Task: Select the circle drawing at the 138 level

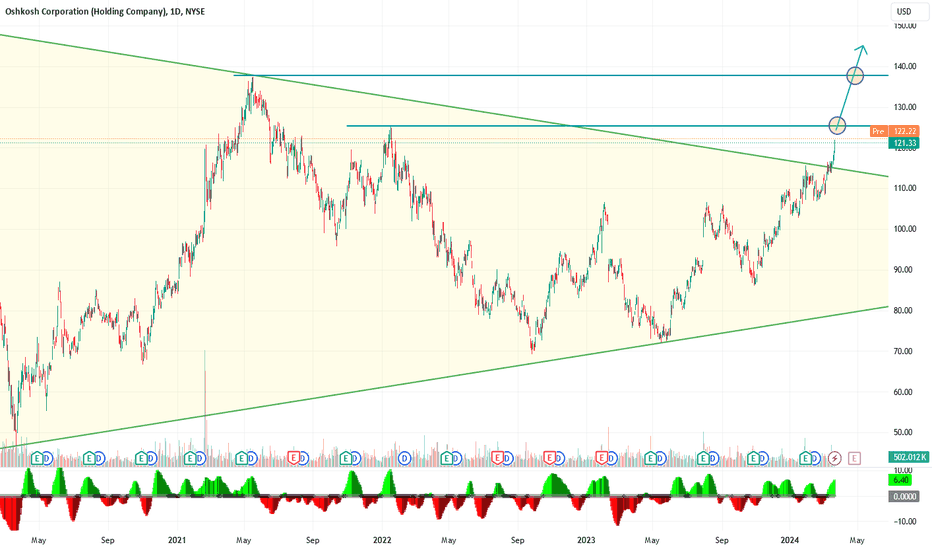Action: [855, 76]
